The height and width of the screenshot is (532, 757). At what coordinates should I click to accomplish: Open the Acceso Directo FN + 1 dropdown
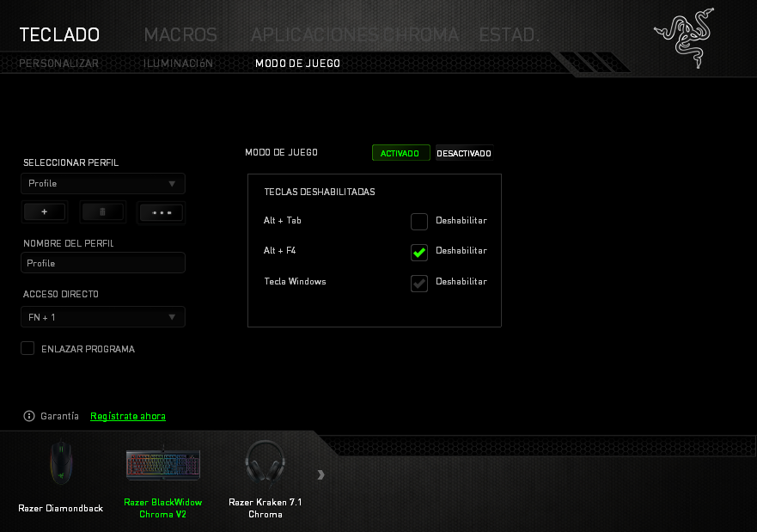(103, 317)
